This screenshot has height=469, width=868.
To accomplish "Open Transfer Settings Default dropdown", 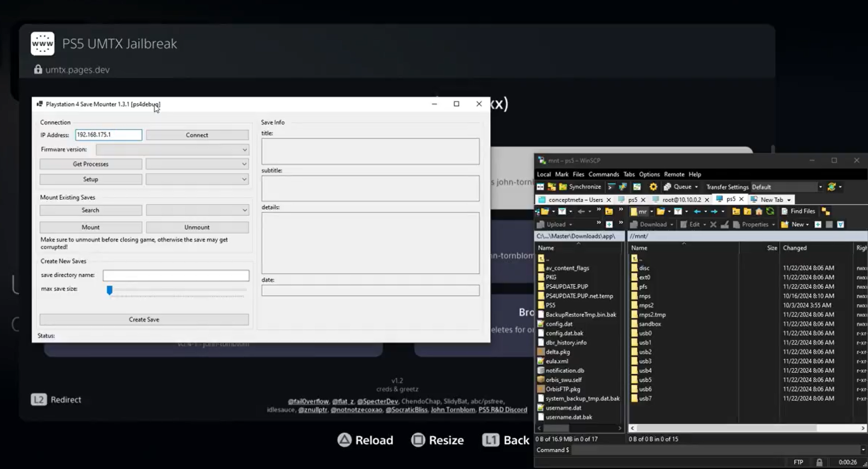I will 820,187.
